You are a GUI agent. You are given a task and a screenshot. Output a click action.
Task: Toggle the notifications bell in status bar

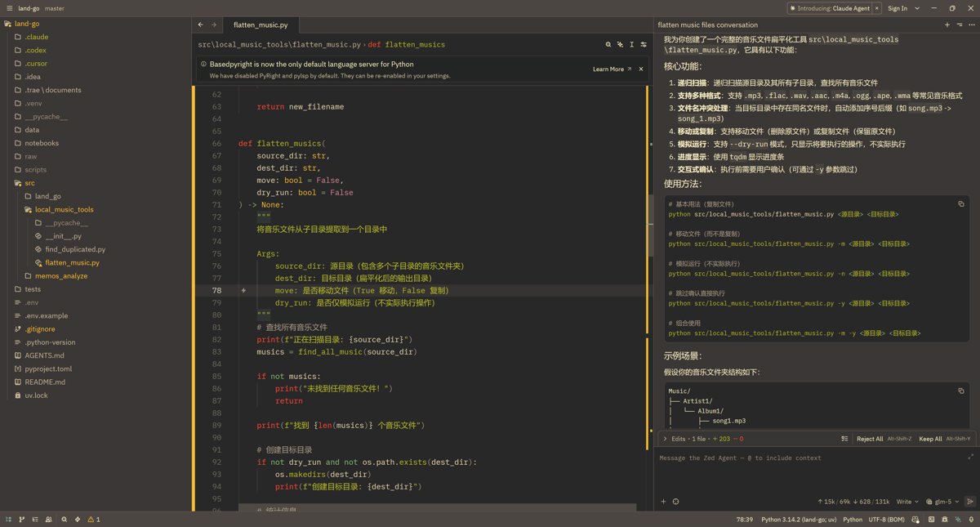(x=971, y=520)
